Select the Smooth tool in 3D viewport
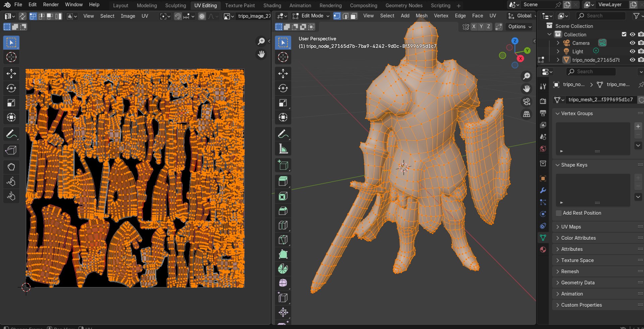The height and width of the screenshot is (329, 644). pyautogui.click(x=283, y=283)
